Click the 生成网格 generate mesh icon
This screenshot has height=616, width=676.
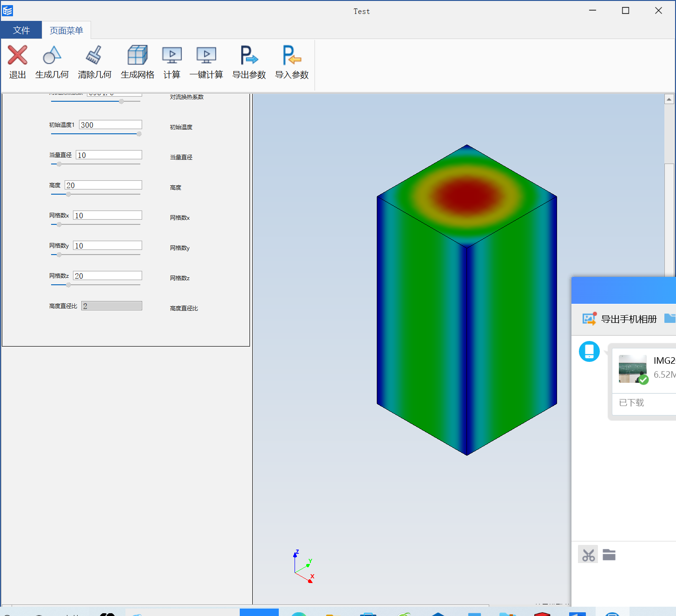pos(138,55)
